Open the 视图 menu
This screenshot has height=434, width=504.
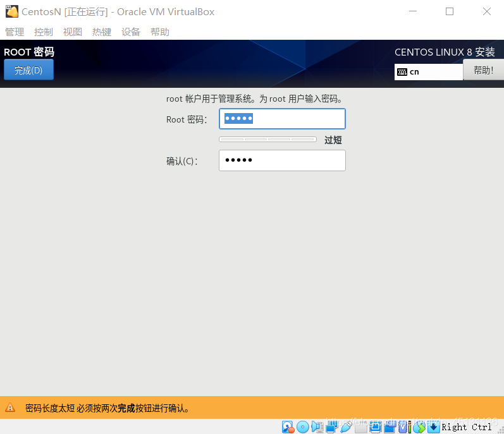(73, 32)
